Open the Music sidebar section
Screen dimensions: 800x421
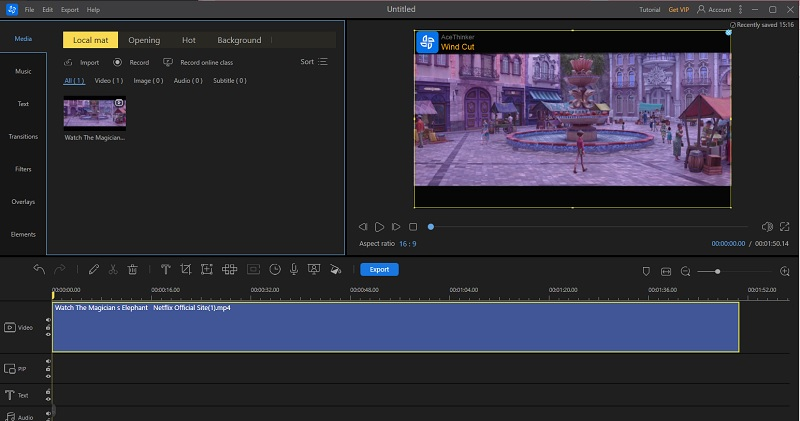click(23, 71)
